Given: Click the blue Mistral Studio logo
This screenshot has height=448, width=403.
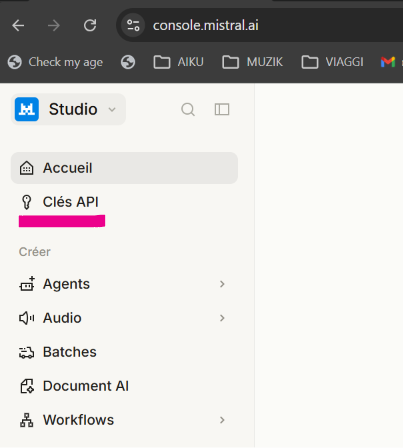Looking at the screenshot, I should [x=27, y=109].
